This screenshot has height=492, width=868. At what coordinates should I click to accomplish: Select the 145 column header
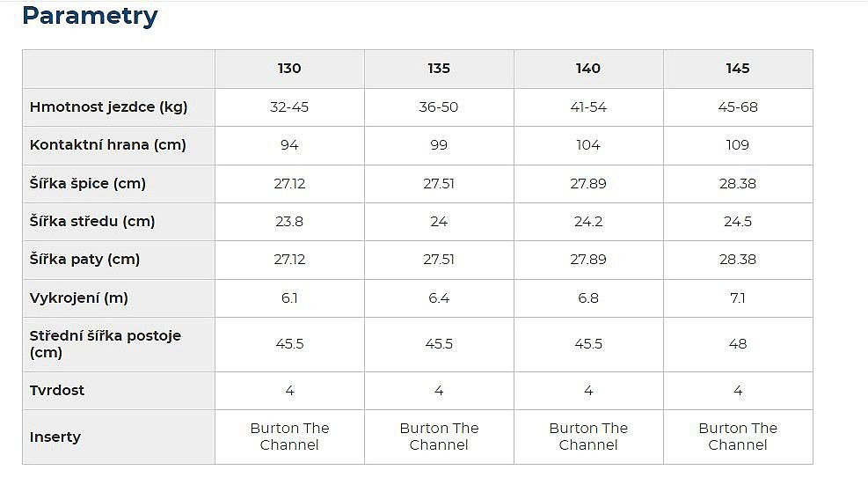738,69
